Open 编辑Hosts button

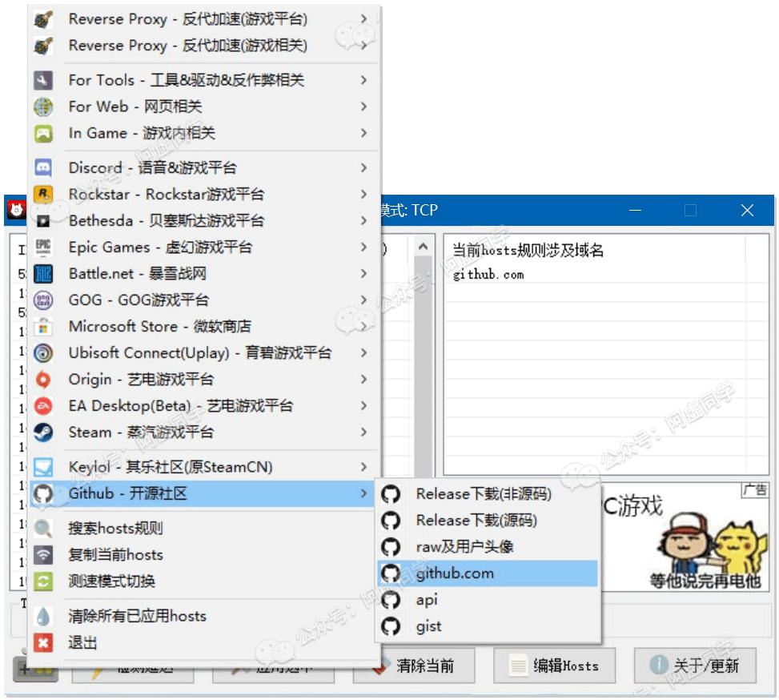coord(555,666)
